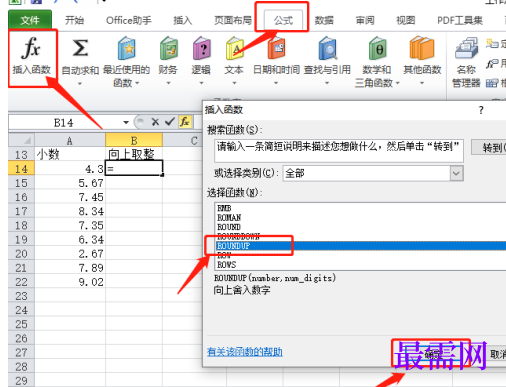506x387 pixels.
Task: Switch to the Insert (插入) tab
Action: coord(183,20)
